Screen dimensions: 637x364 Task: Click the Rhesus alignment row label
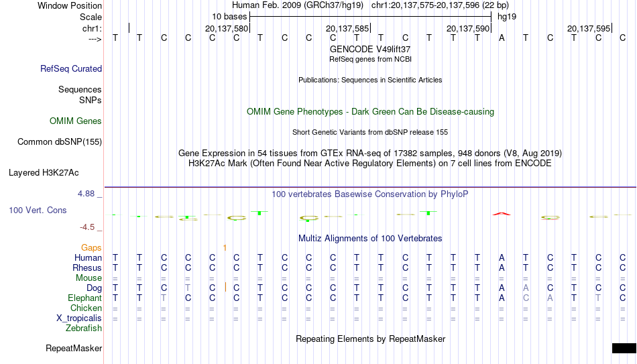point(87,268)
